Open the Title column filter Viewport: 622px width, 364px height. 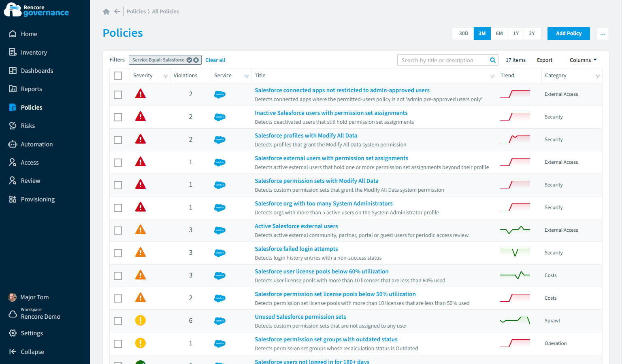coord(492,76)
